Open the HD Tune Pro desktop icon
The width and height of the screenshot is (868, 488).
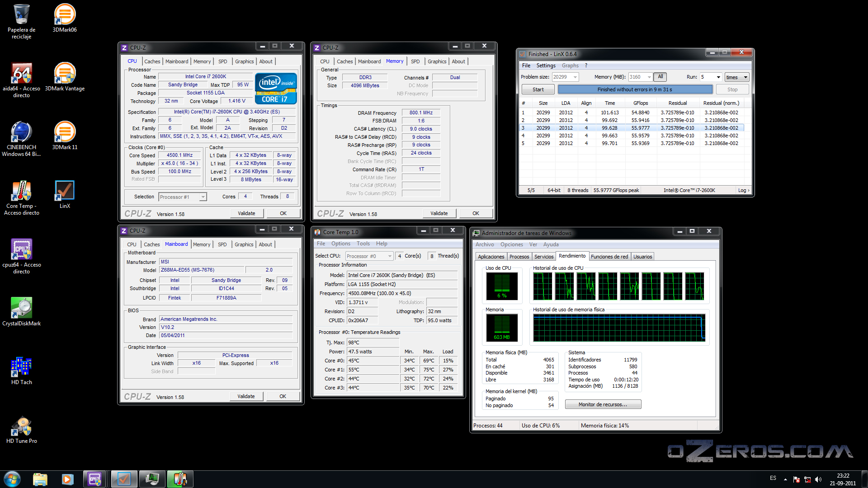21,429
